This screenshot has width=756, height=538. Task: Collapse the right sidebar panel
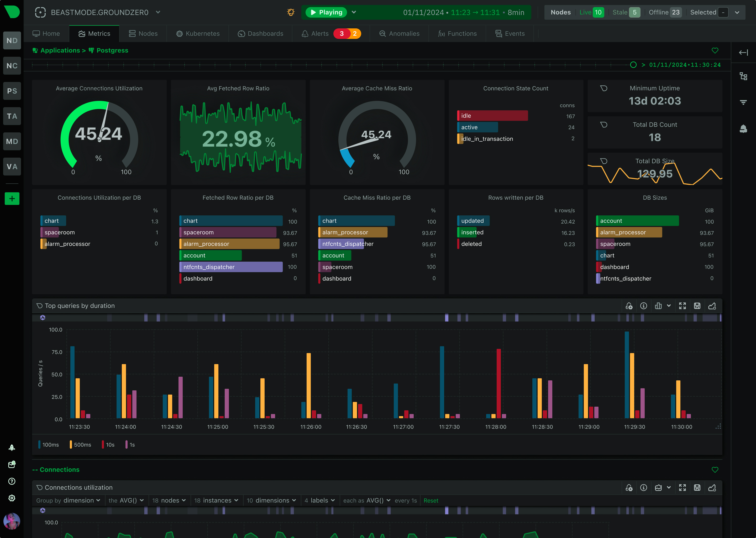coord(743,52)
